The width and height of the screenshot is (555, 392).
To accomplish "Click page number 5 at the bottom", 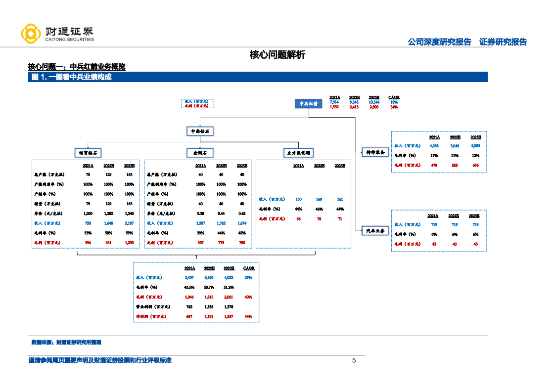I will (x=354, y=360).
